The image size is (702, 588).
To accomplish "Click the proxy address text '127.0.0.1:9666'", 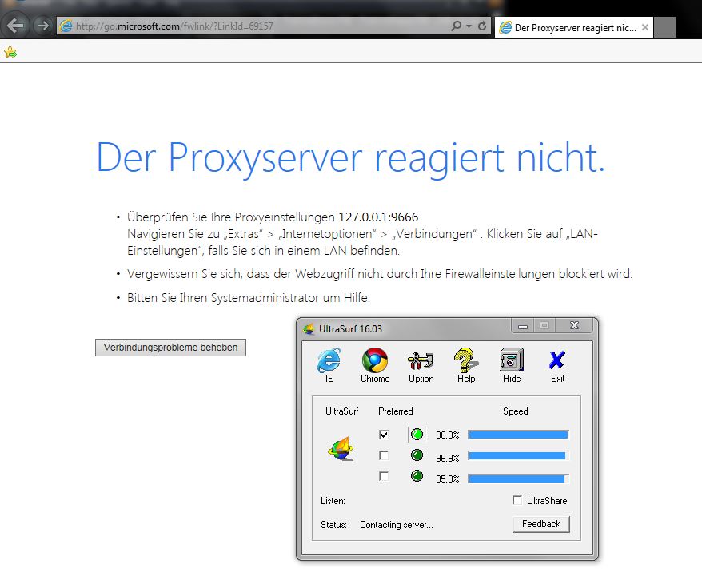I will 378,217.
